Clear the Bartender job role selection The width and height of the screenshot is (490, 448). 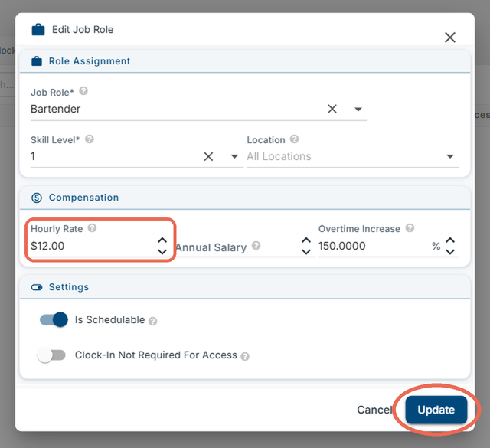point(332,109)
